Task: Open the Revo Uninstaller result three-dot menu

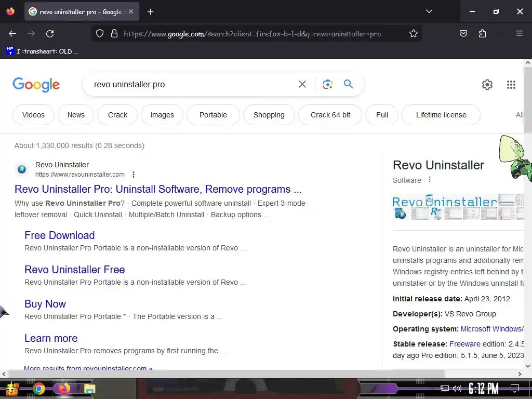Action: coord(134,175)
